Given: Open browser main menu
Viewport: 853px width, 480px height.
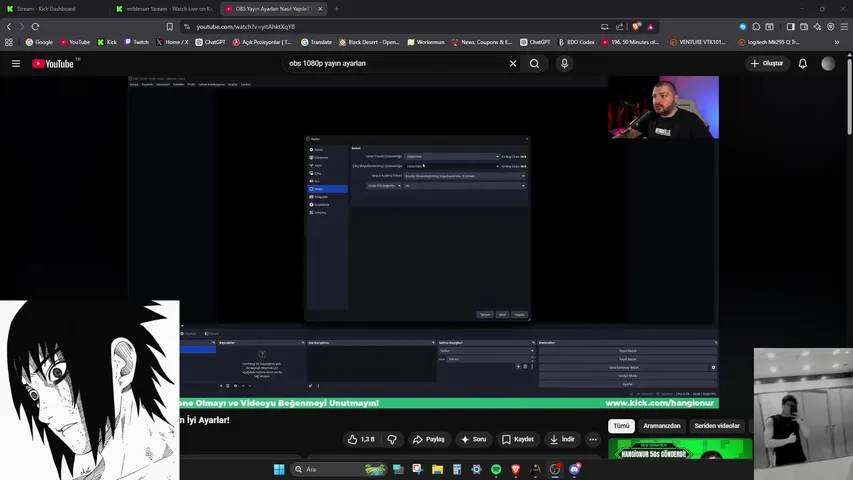Looking at the screenshot, I should click(x=844, y=27).
